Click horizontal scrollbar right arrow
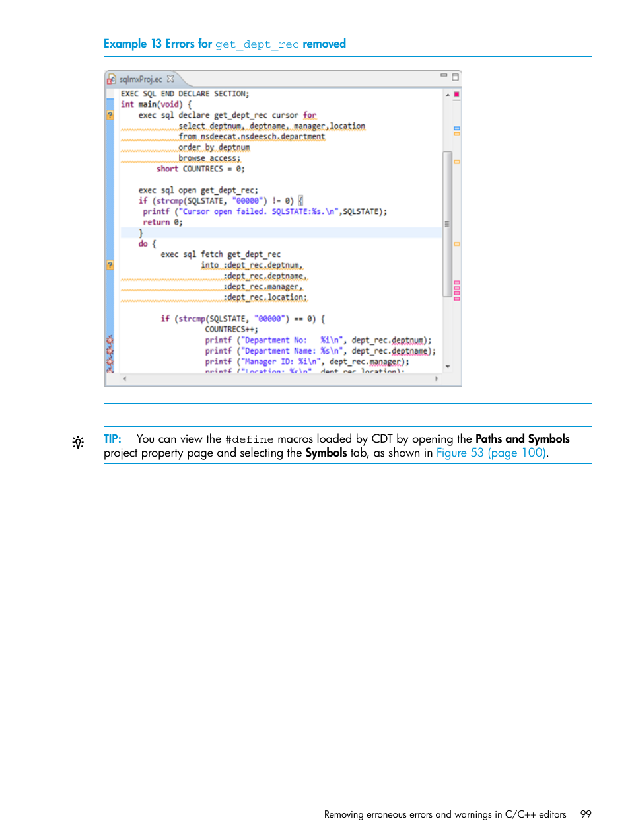 [x=436, y=379]
